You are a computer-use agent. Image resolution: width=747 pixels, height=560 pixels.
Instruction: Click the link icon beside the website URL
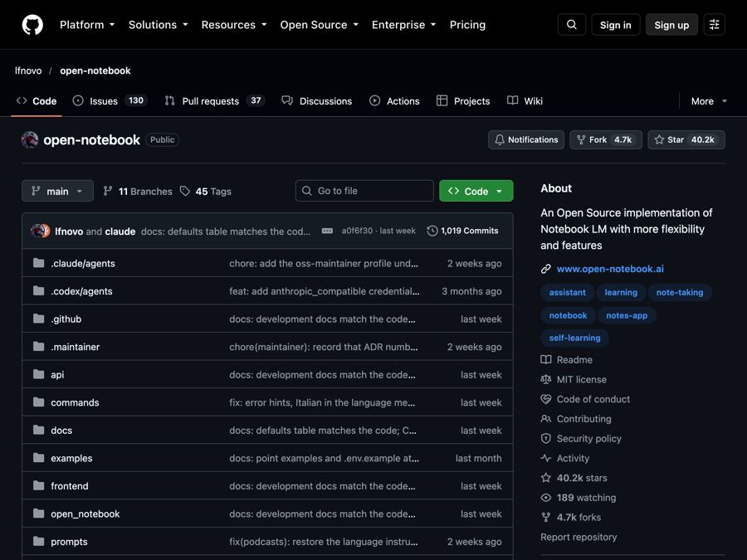pyautogui.click(x=546, y=269)
